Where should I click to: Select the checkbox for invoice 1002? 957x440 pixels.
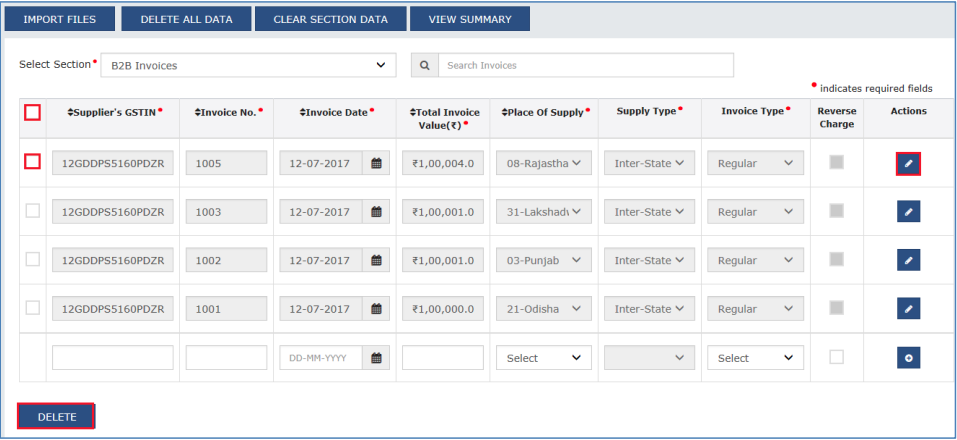(32, 259)
